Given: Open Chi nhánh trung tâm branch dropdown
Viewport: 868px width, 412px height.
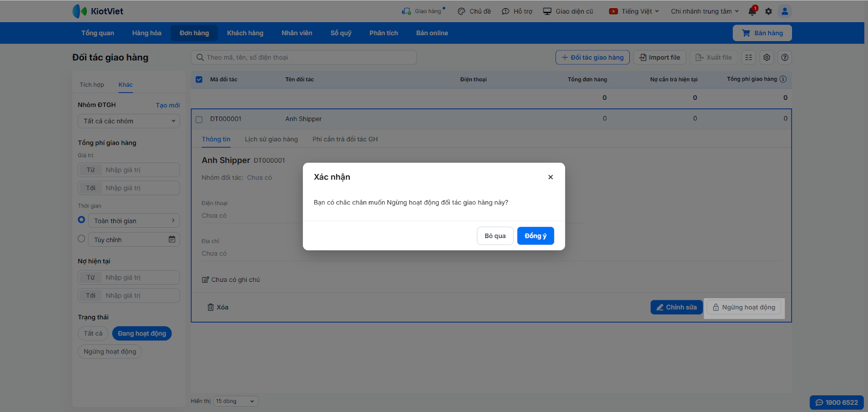Looking at the screenshot, I should [705, 11].
